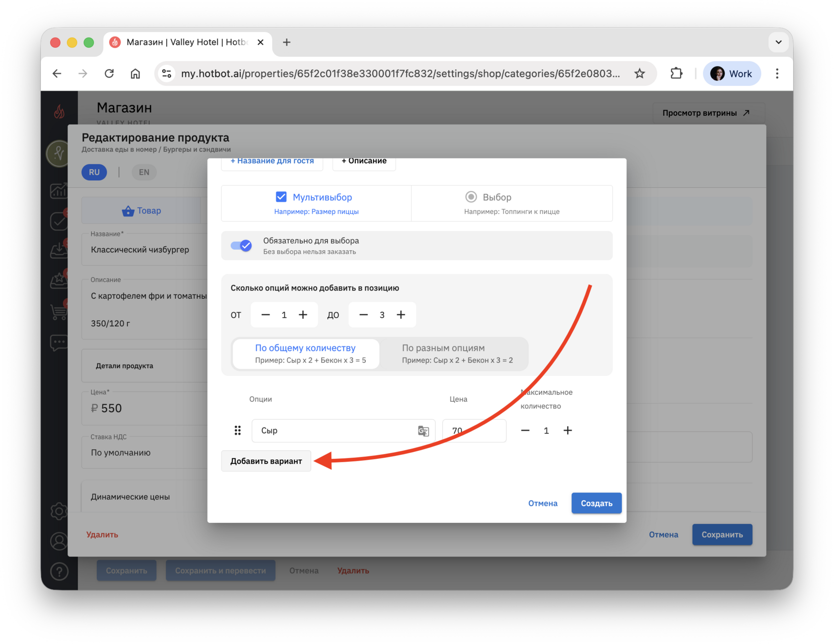Click the Описание text area in product editor

coord(144,309)
